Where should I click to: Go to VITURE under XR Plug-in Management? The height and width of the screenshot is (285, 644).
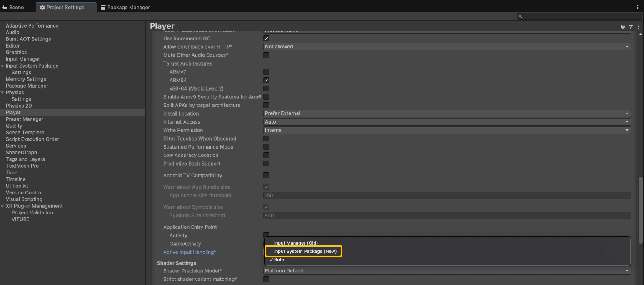(x=20, y=219)
